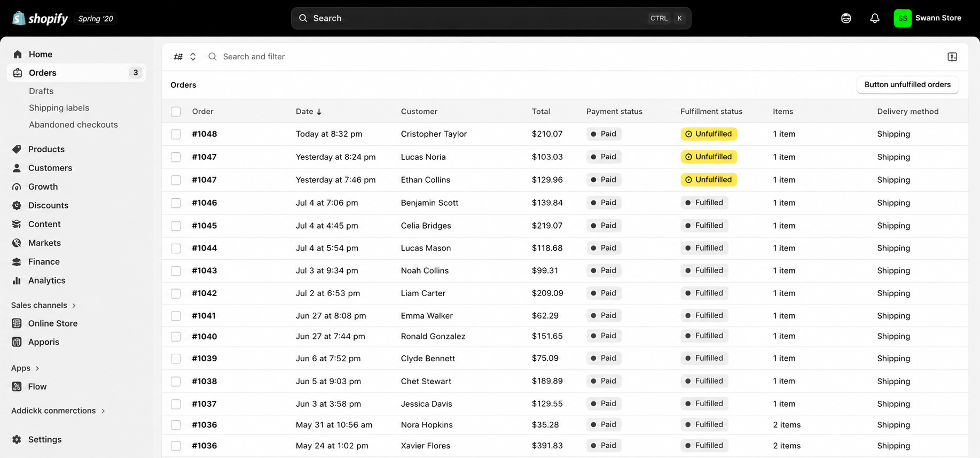The width and height of the screenshot is (980, 458).
Task: Click the Orders count badge 3
Action: [136, 73]
